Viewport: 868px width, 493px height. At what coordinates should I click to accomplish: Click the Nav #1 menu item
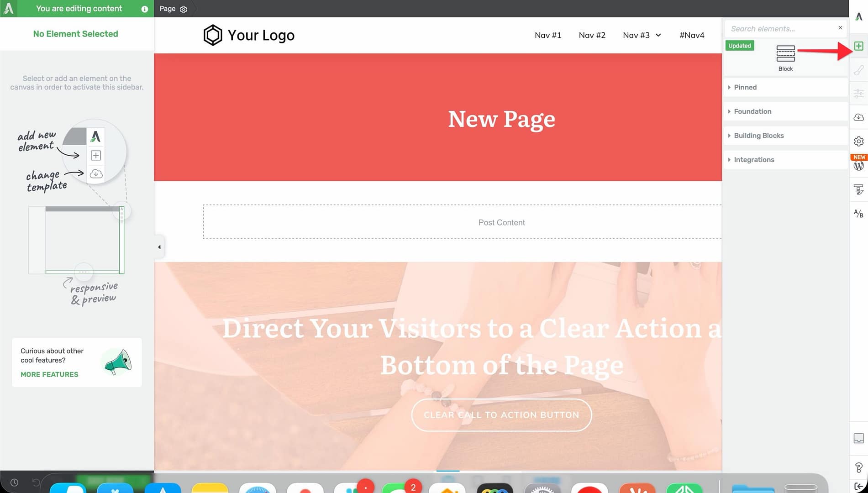tap(548, 35)
